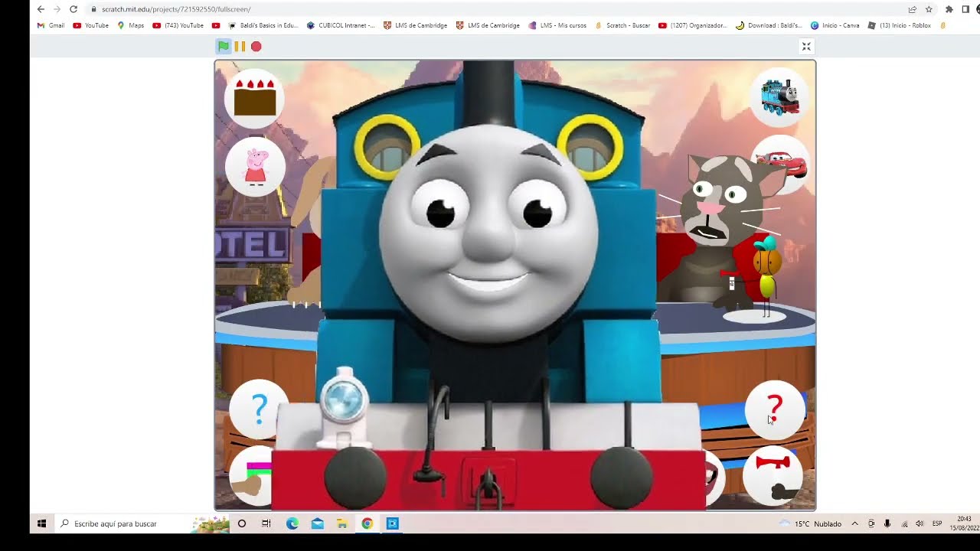Click the green flag to start project
The width and height of the screenshot is (980, 551).
pyautogui.click(x=223, y=47)
